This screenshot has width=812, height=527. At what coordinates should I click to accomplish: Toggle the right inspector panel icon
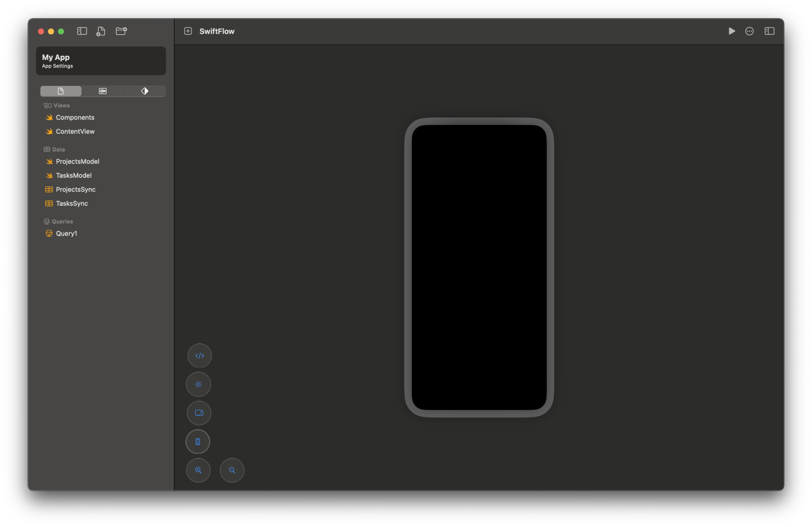pyautogui.click(x=769, y=31)
